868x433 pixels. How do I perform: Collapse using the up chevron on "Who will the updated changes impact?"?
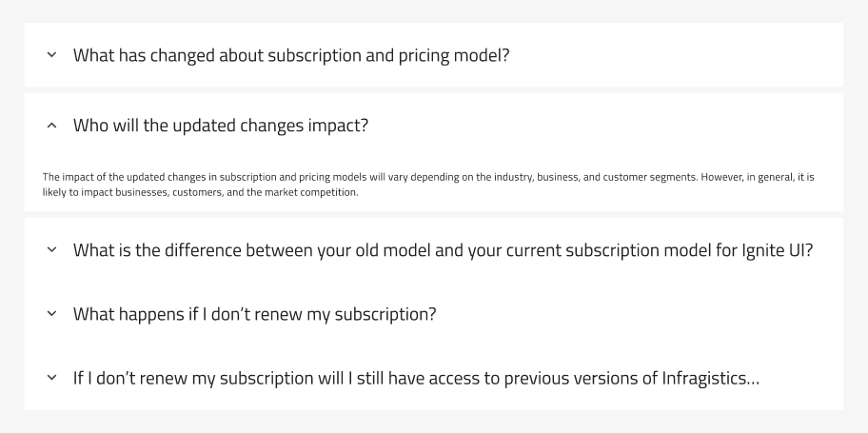point(51,126)
